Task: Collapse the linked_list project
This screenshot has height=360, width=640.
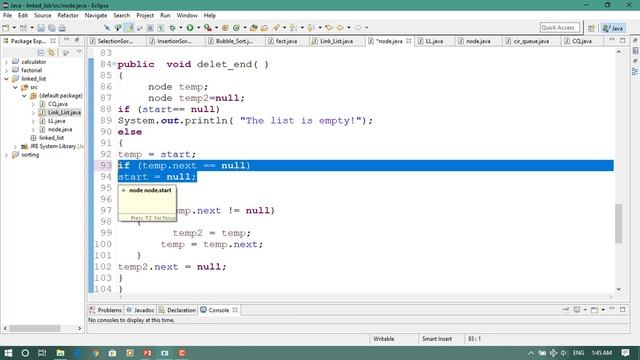Action: click(x=6, y=79)
